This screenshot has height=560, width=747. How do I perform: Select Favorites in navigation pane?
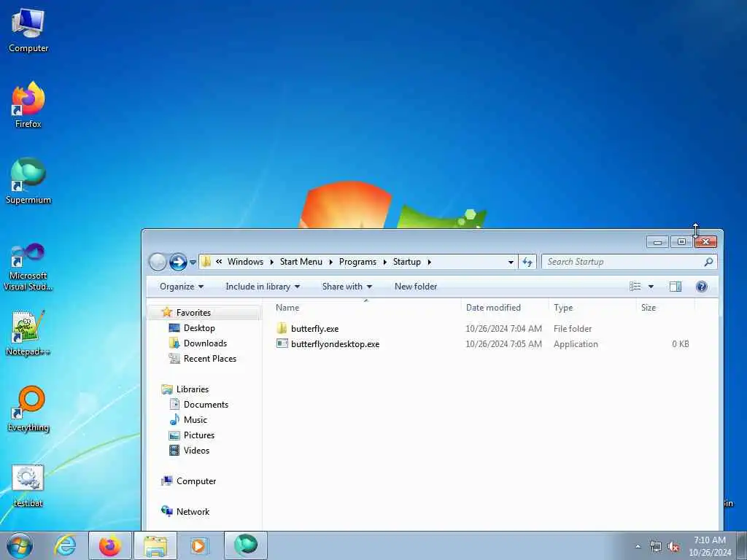tap(193, 313)
